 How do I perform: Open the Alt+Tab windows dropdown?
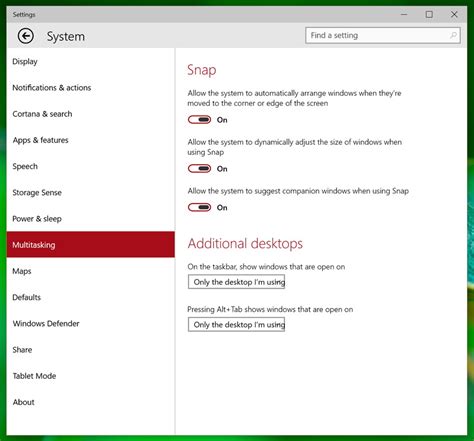(236, 325)
